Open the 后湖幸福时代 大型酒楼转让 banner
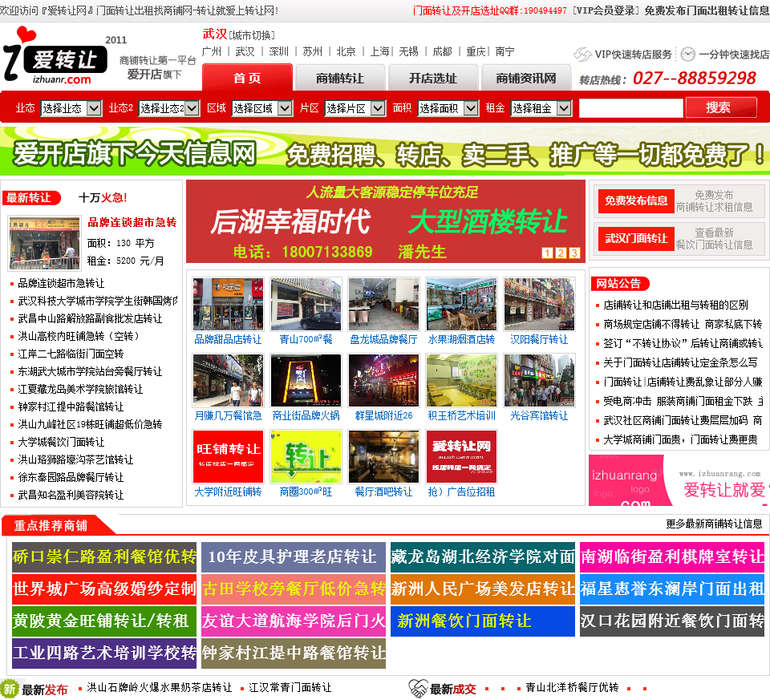Screen dimensions: 770x700 386,221
